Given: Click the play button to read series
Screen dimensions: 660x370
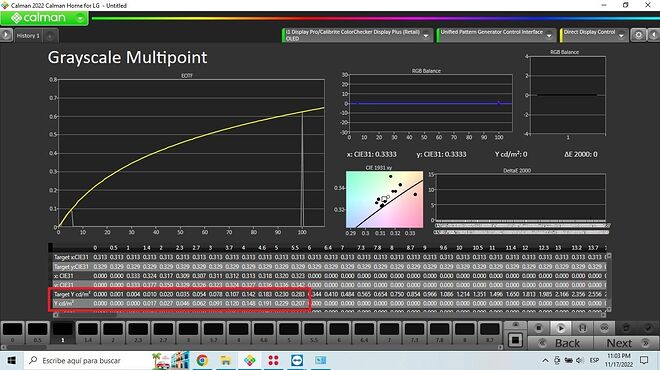Looking at the screenshot, I should tap(560, 328).
